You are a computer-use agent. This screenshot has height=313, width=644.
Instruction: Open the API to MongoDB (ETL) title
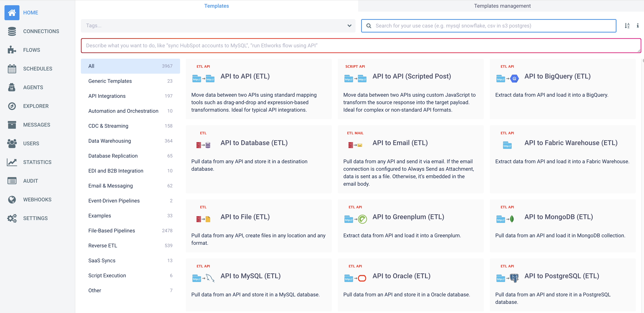tap(558, 217)
